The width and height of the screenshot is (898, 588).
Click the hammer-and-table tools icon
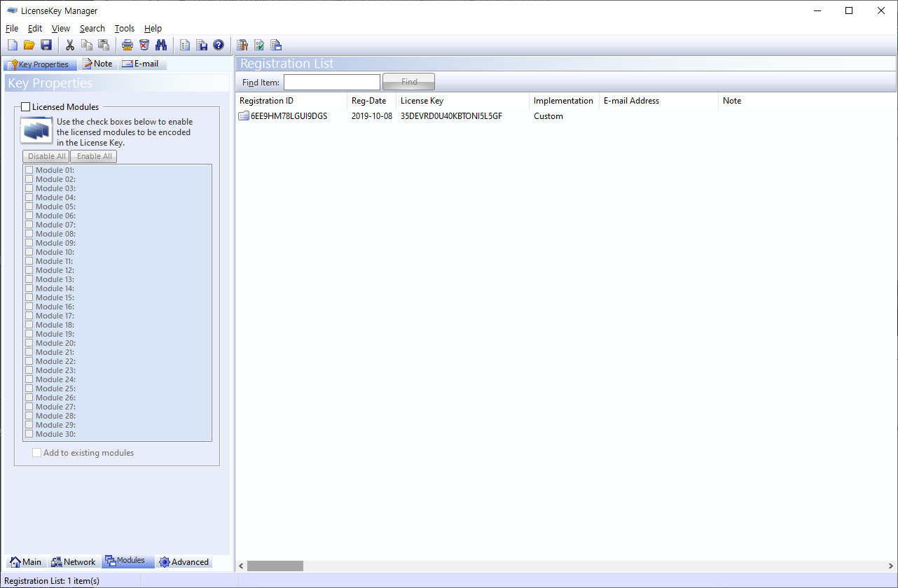click(242, 45)
